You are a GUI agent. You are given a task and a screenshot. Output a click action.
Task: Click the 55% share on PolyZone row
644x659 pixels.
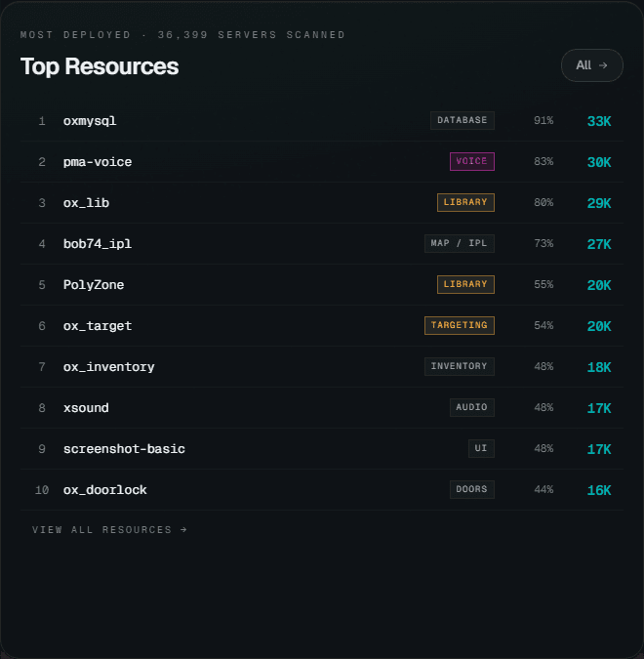click(543, 284)
